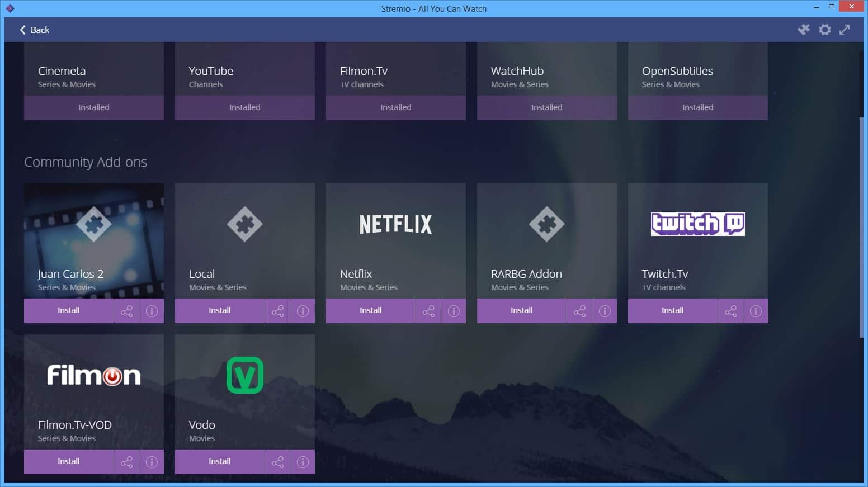868x487 pixels.
Task: Click the green Vodo logo
Action: 245,375
